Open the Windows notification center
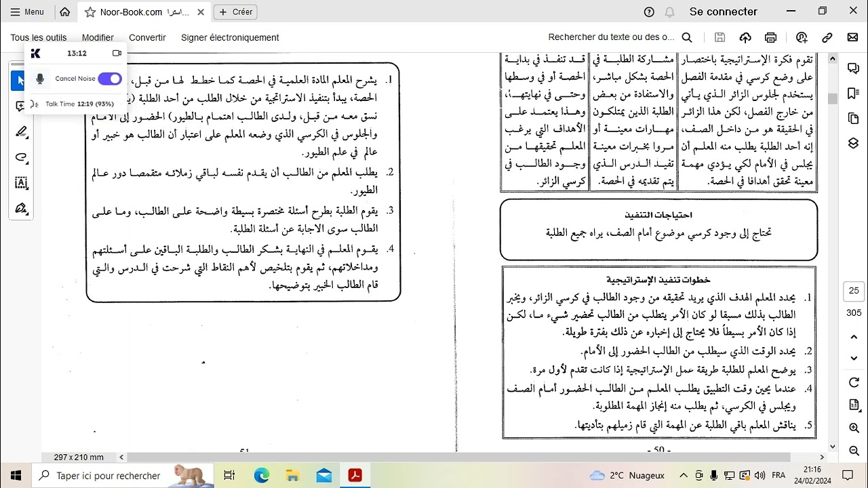Viewport: 868px width, 488px height. click(x=848, y=476)
